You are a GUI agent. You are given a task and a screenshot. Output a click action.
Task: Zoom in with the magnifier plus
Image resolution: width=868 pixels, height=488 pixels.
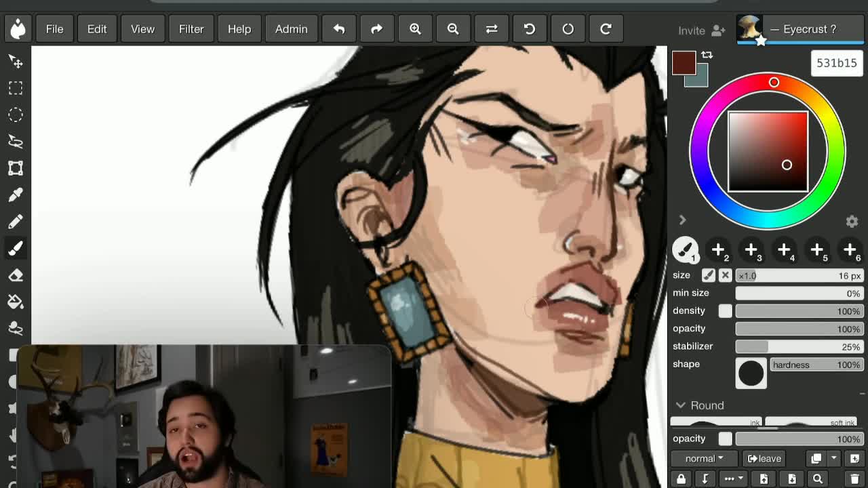pyautogui.click(x=415, y=29)
